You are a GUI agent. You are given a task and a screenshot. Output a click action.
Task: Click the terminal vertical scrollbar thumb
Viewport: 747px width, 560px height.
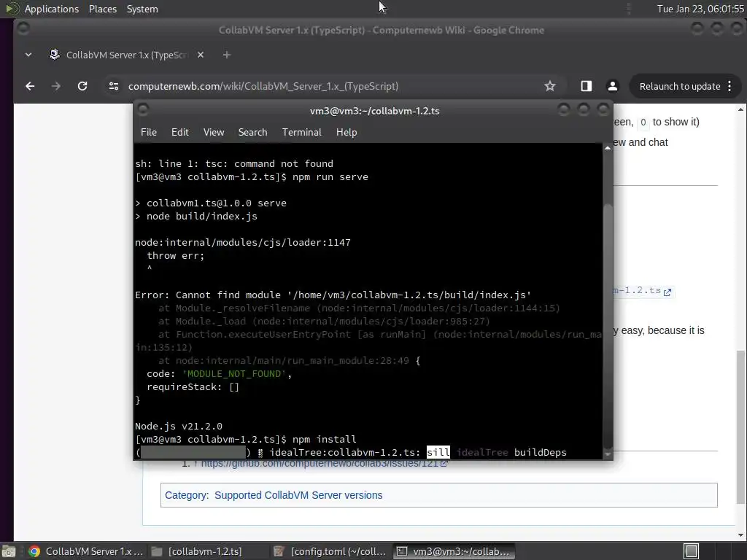pyautogui.click(x=608, y=325)
